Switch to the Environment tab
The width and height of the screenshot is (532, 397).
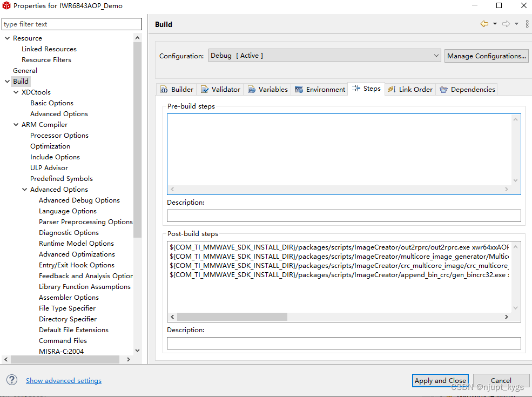320,89
